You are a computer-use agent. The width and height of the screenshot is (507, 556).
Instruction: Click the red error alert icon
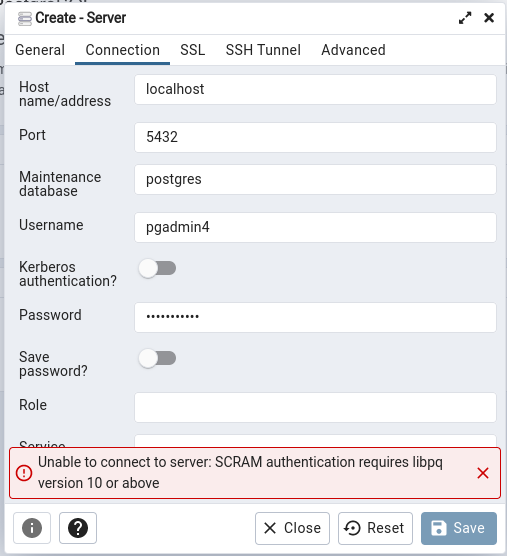pos(24,473)
